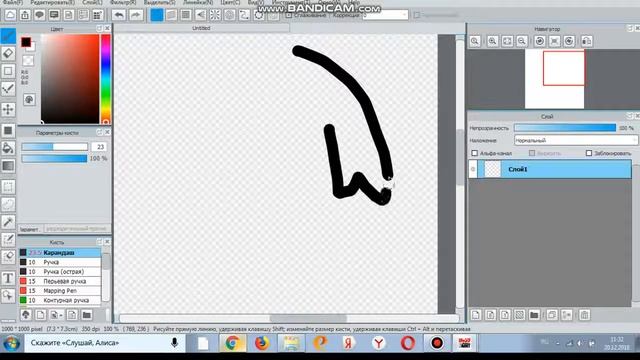Switch to the Untitled document tab

(x=201, y=28)
